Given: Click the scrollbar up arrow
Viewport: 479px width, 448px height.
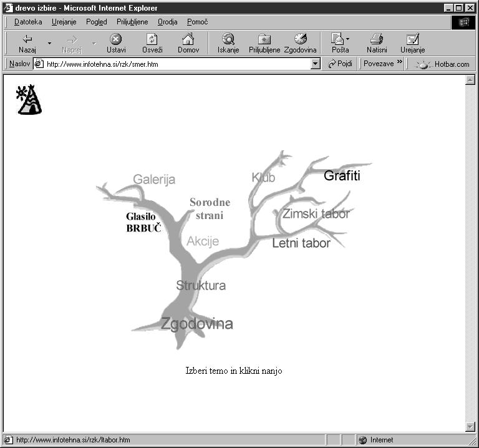Looking at the screenshot, I should tap(470, 80).
